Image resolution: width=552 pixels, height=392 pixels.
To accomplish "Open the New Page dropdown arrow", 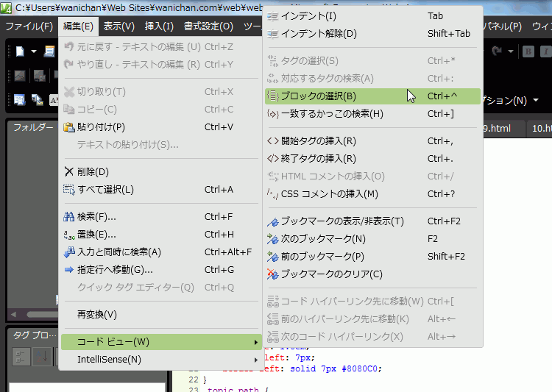I will tap(34, 51).
